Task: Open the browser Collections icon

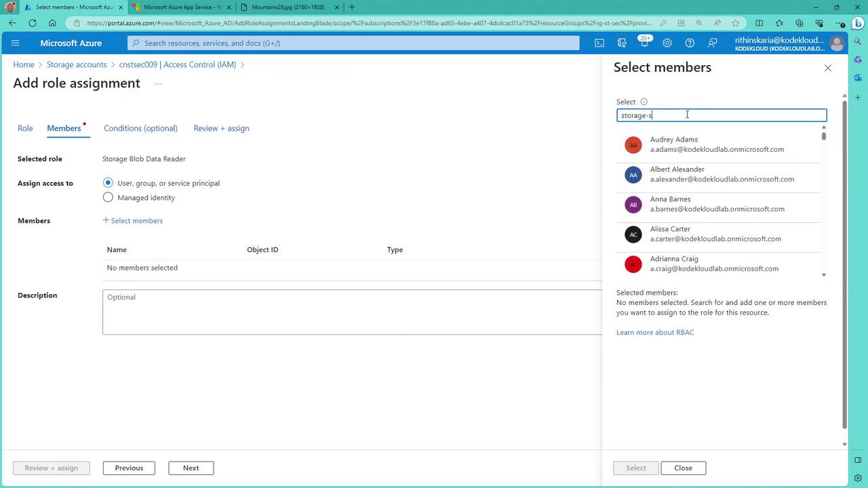Action: click(x=799, y=23)
